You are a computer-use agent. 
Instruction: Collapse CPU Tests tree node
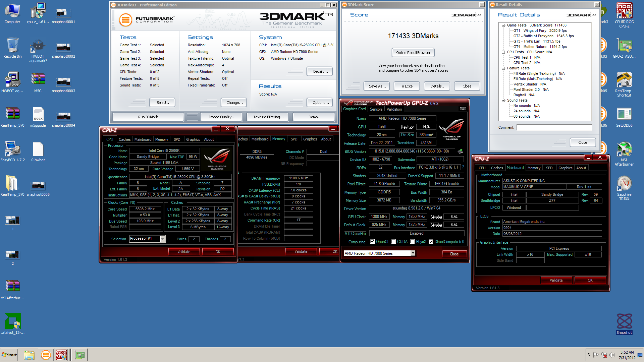click(503, 52)
